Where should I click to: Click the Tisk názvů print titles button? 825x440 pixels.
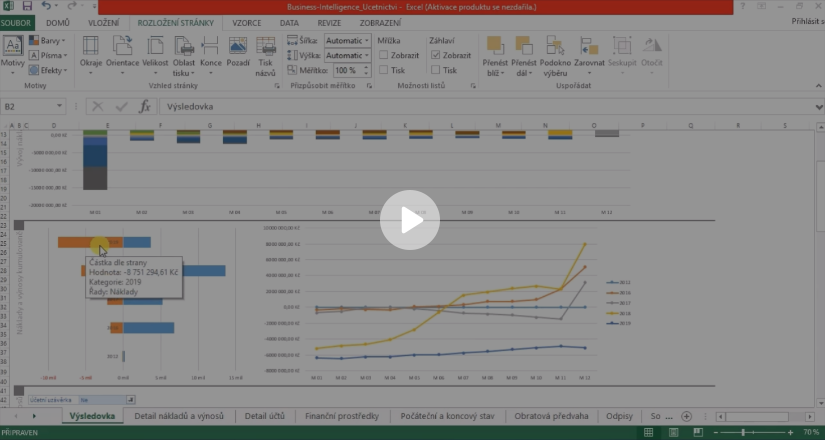point(266,56)
